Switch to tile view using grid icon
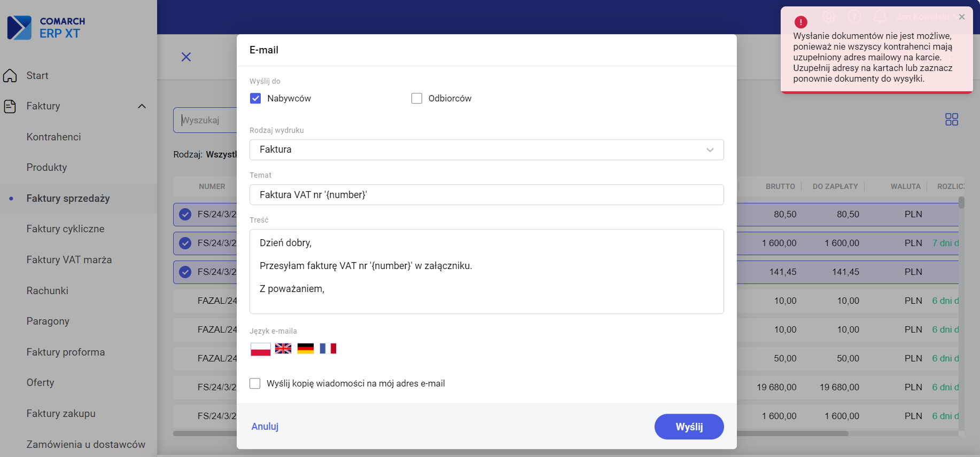The height and width of the screenshot is (457, 980). click(x=951, y=120)
